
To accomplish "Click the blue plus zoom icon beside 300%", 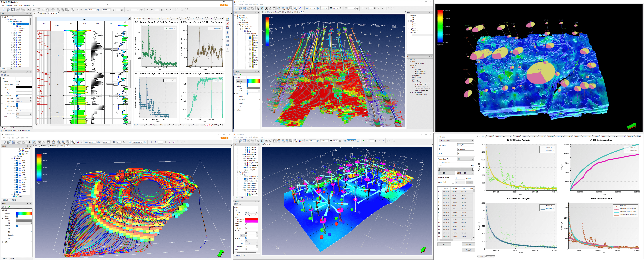I will coord(99,142).
